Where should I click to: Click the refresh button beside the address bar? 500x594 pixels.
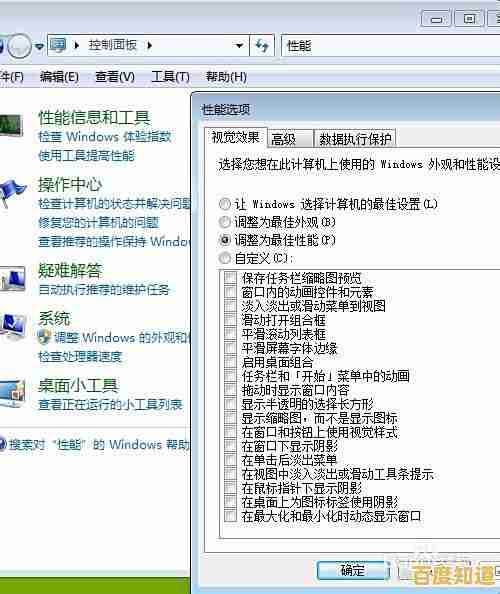point(262,45)
